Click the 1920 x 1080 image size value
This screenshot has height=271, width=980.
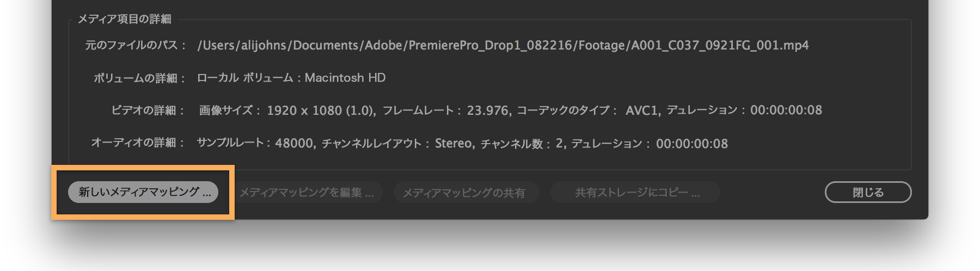tap(320, 110)
